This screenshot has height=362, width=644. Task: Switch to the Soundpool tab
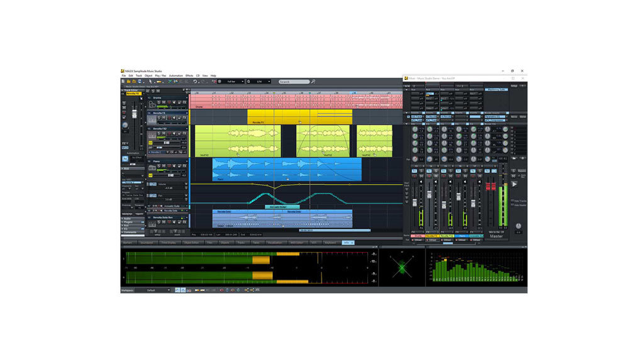point(148,243)
